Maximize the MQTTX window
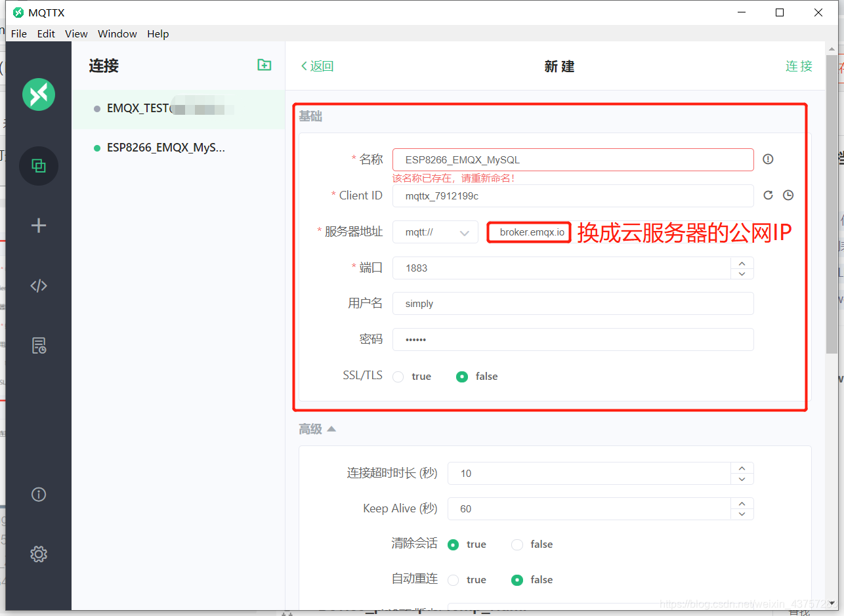 point(780,12)
